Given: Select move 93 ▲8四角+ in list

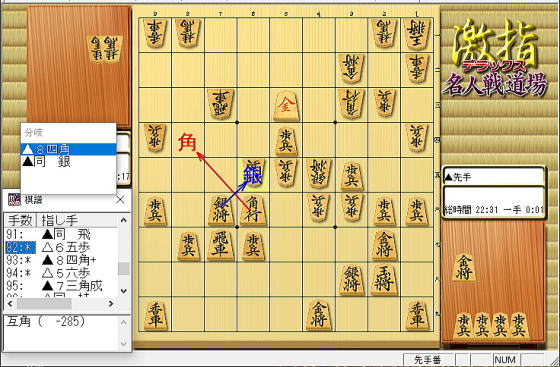Looking at the screenshot, I should 61,260.
